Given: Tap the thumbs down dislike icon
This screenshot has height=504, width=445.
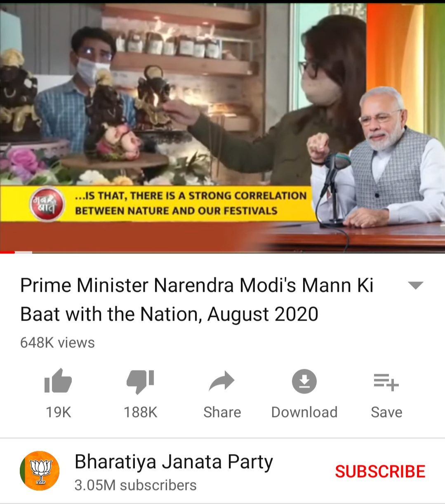Looking at the screenshot, I should click(x=140, y=382).
